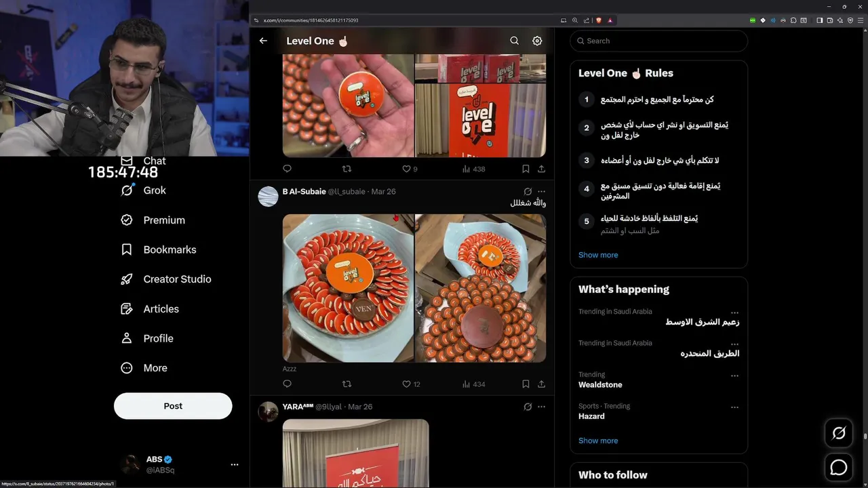Open Brave Rewards triangle icon
868x488 pixels.
coord(610,20)
